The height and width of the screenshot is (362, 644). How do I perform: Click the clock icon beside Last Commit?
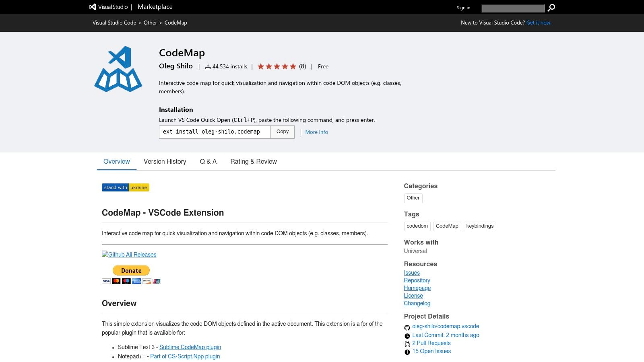407,336
